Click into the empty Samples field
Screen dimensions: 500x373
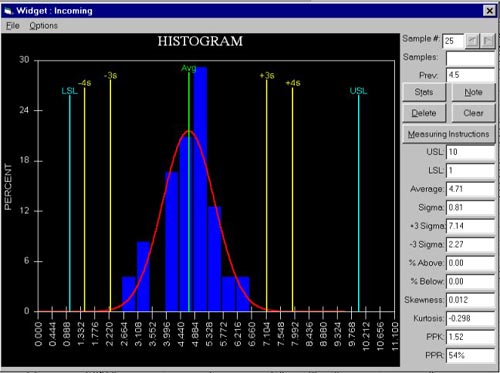pyautogui.click(x=470, y=58)
